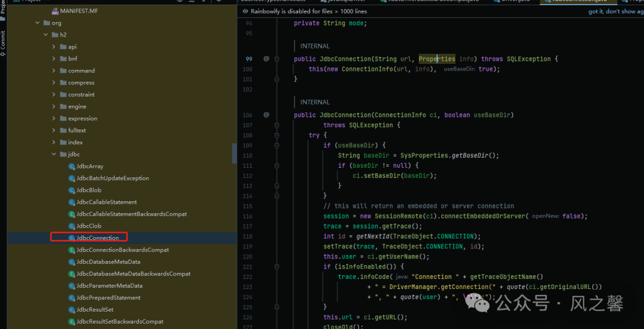
Task: Collapse the h2 package chevron
Action: 45,35
